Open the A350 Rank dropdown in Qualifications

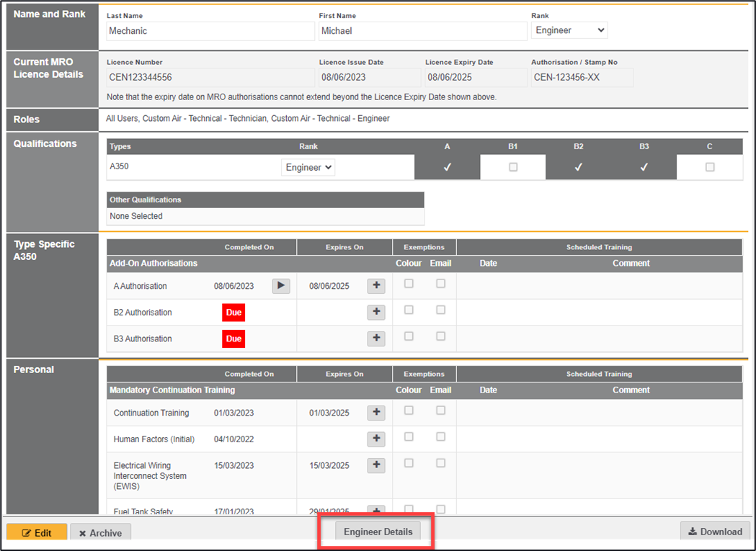[x=308, y=167]
